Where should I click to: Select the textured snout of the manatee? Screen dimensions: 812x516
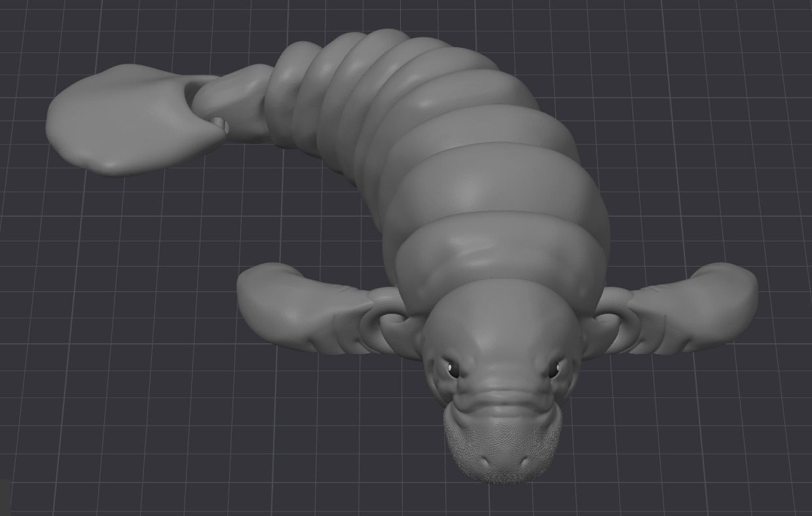pos(503,444)
